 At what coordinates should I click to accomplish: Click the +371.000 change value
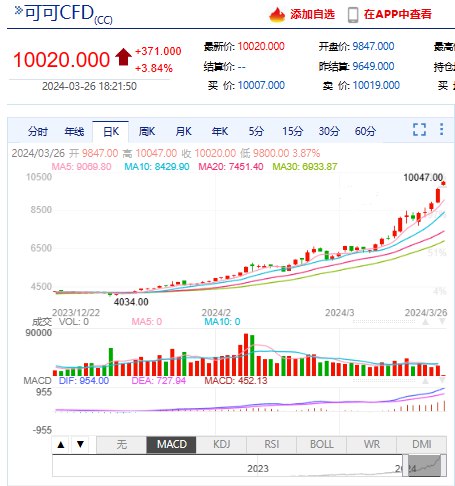(158, 51)
